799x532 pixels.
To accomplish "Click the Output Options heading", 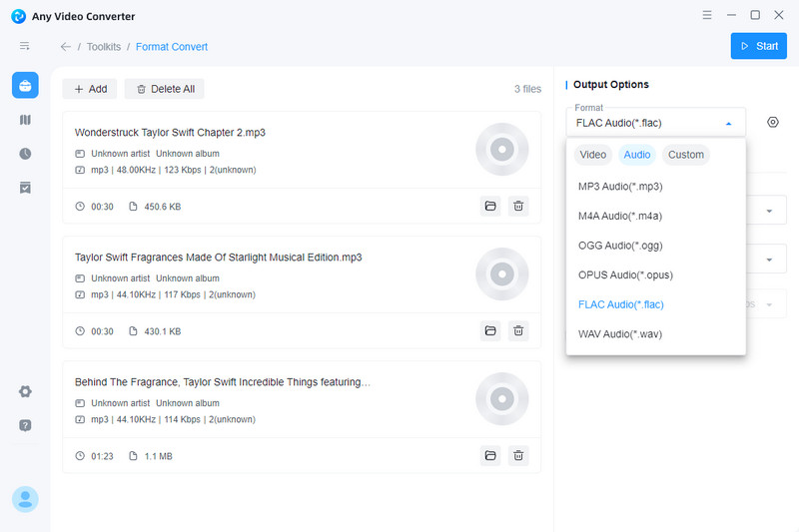I will (x=611, y=85).
